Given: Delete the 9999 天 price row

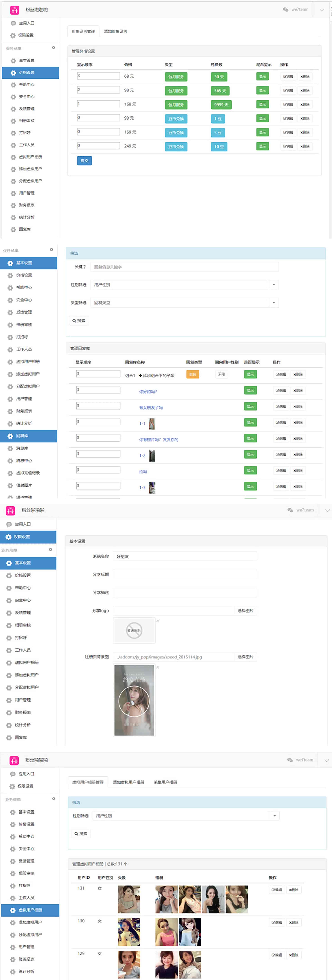Looking at the screenshot, I should 305,104.
